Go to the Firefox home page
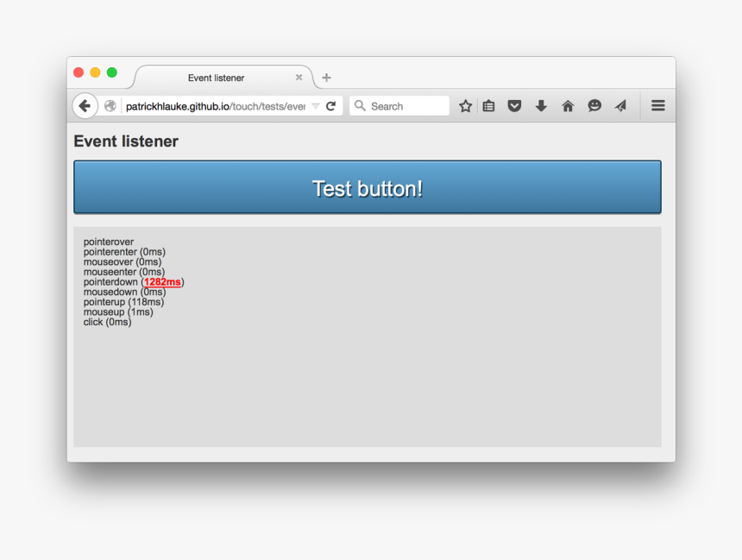Screen dimensions: 742x560 568,105
